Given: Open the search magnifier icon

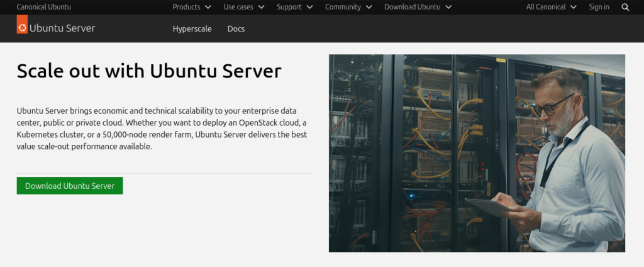Looking at the screenshot, I should (x=625, y=7).
